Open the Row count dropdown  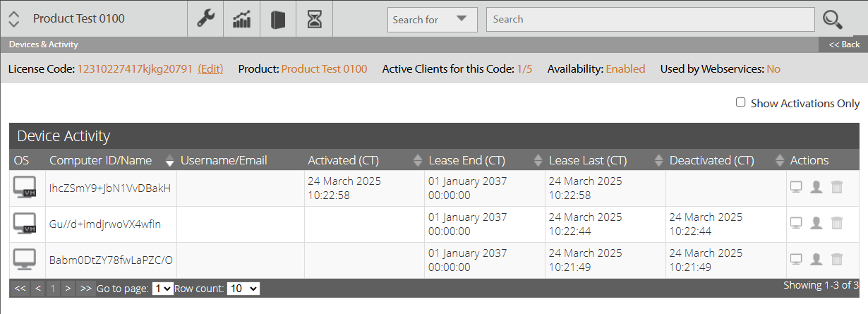(243, 289)
